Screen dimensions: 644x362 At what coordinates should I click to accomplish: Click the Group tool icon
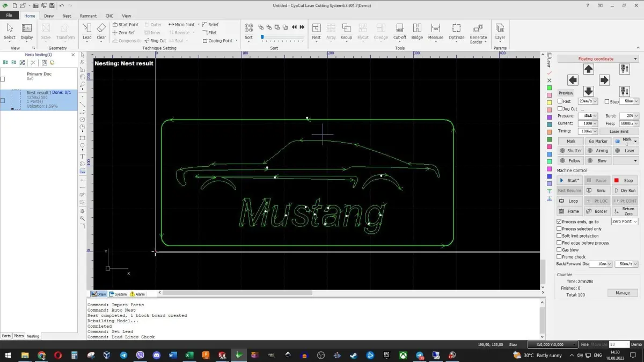pos(347,32)
